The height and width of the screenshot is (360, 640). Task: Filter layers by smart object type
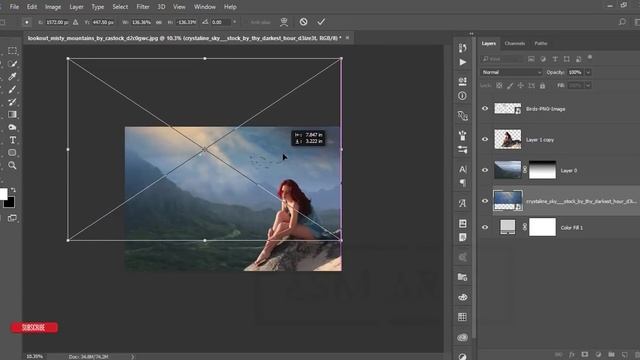(x=578, y=59)
